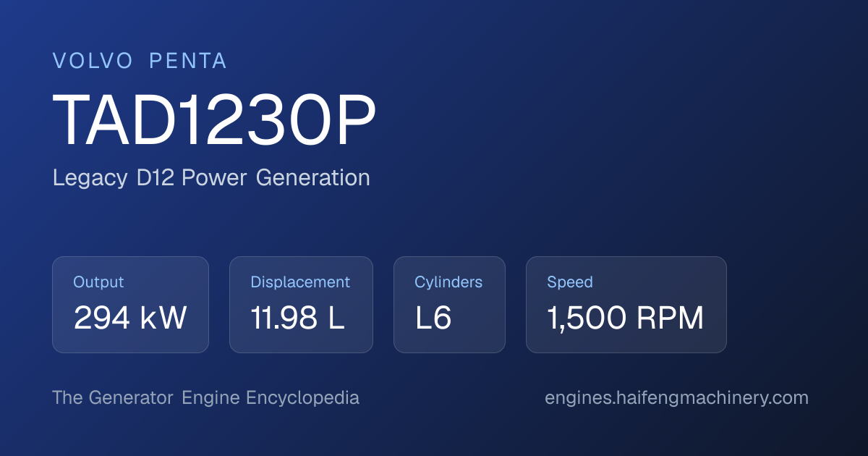Open the Cylinders spec card
868x456 pixels.
click(449, 305)
